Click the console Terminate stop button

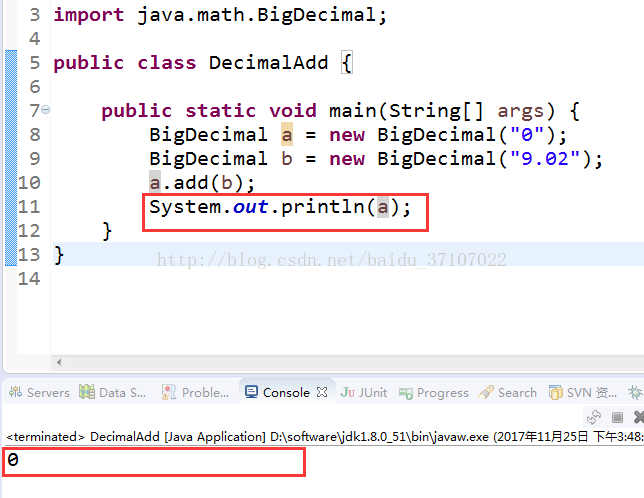[x=617, y=418]
